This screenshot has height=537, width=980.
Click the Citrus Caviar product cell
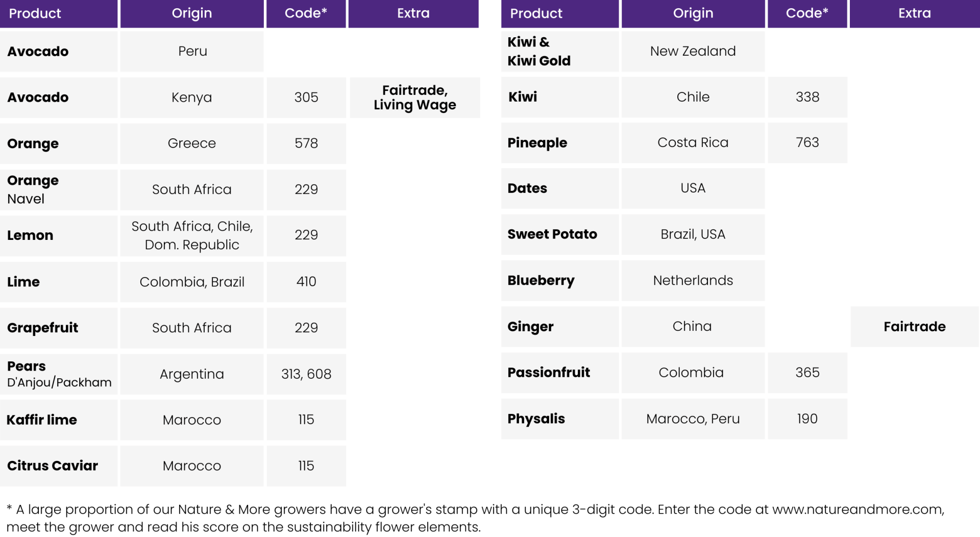click(59, 466)
